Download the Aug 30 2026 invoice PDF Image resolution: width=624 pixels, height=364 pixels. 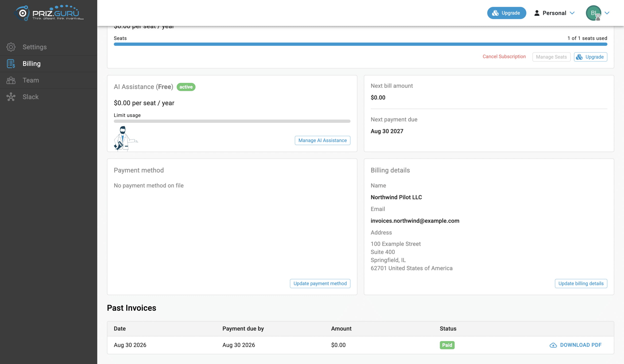(575, 345)
